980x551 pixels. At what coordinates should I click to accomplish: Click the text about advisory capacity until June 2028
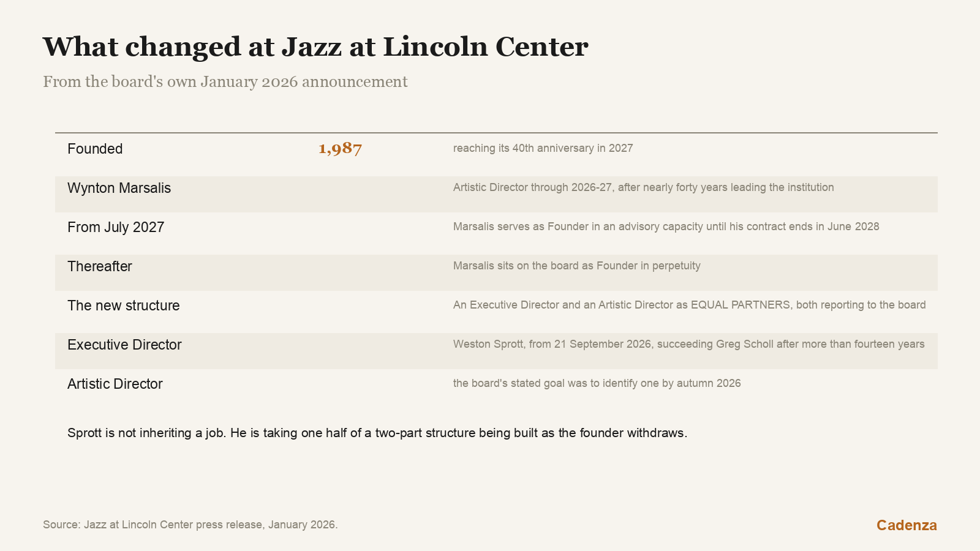666,227
